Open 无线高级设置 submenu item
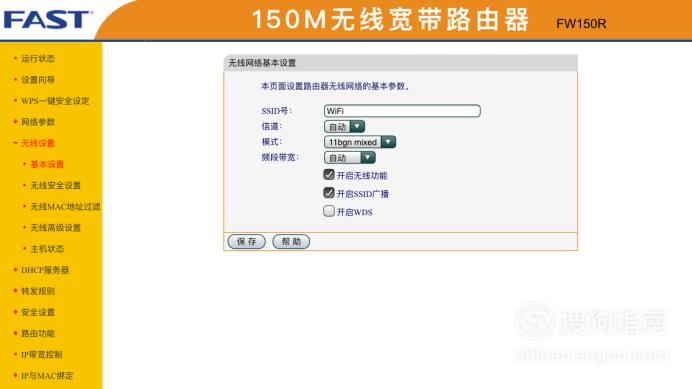Image resolution: width=692 pixels, height=389 pixels. (x=56, y=228)
